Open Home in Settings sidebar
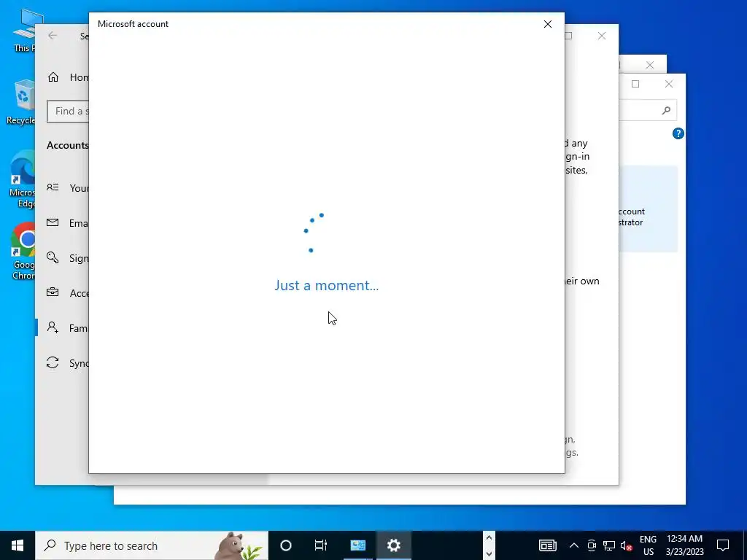Screen dimensions: 747x560 (68, 77)
